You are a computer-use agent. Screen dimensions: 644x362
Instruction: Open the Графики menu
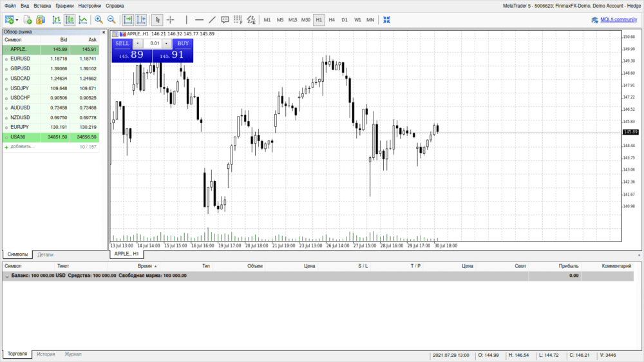(64, 5)
